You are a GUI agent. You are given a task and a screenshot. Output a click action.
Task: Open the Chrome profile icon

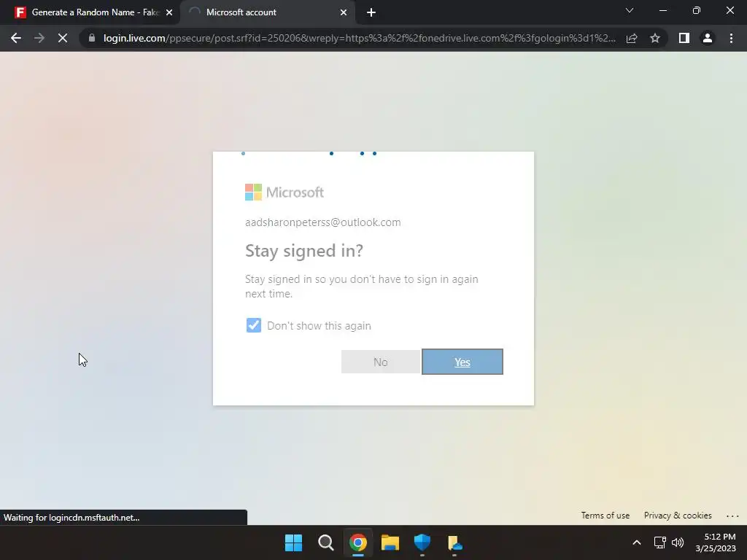tap(708, 38)
